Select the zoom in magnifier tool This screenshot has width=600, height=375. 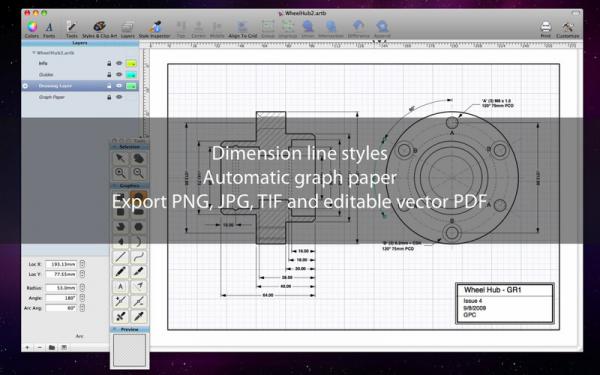tap(121, 173)
